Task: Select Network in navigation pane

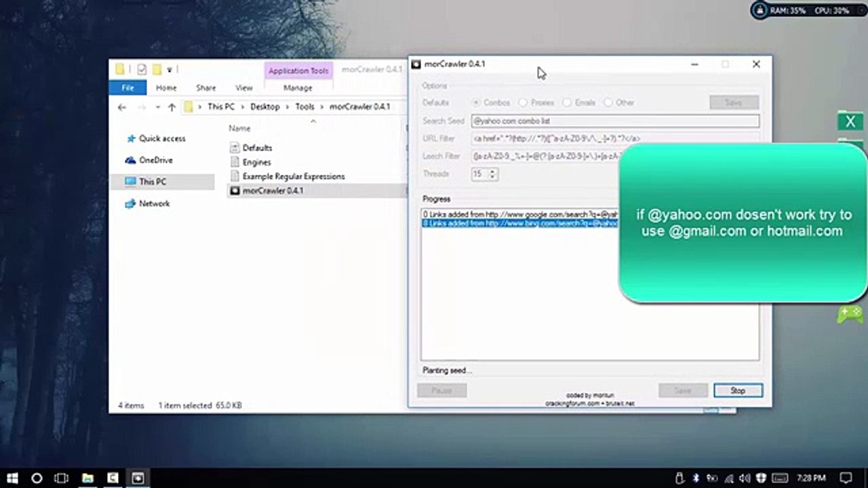Action: (x=155, y=203)
